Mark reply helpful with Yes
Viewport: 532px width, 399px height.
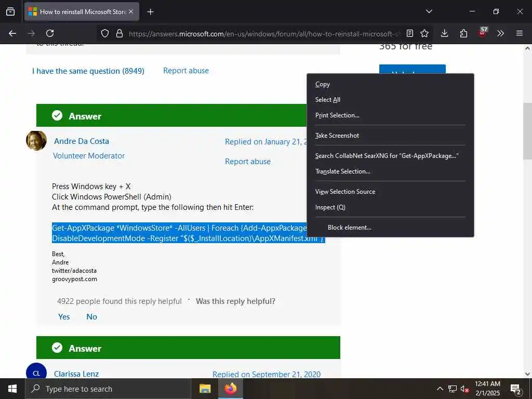tap(64, 317)
